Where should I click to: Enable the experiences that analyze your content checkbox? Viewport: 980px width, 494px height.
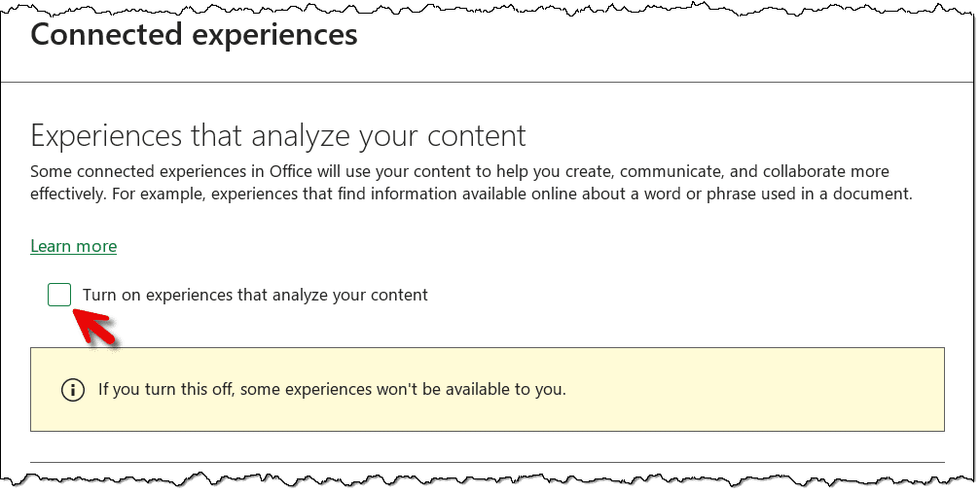pyautogui.click(x=59, y=295)
